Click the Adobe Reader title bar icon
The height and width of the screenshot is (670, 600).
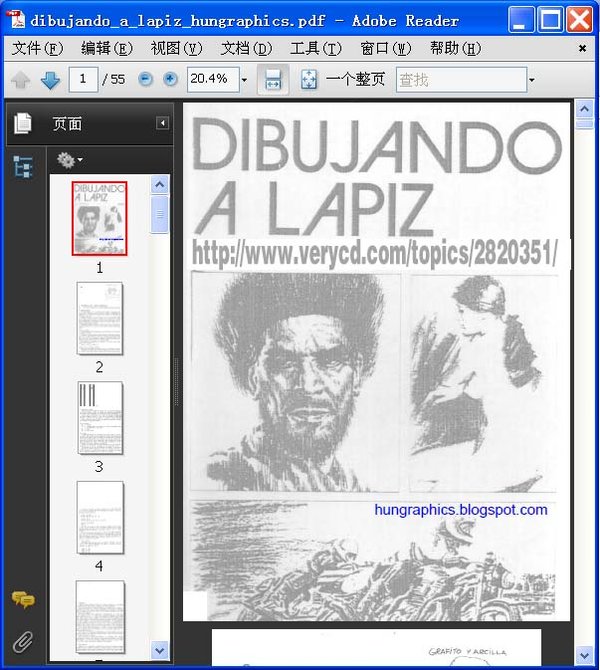pos(16,20)
